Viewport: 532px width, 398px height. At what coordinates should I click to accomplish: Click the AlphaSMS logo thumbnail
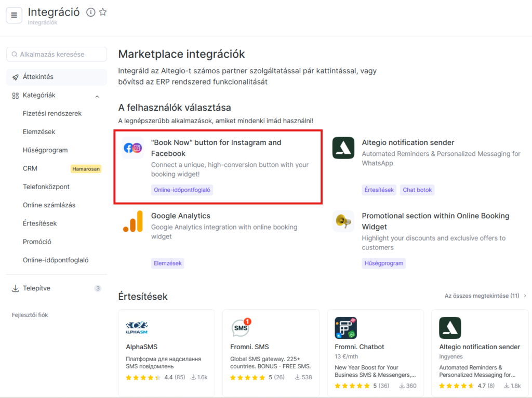pos(137,328)
